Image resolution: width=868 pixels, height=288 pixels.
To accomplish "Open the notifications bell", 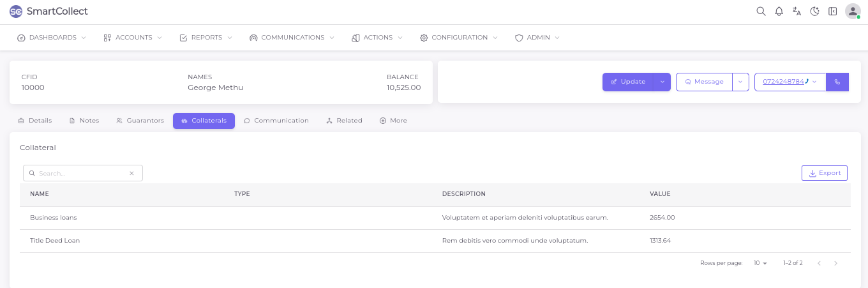I will pyautogui.click(x=779, y=11).
